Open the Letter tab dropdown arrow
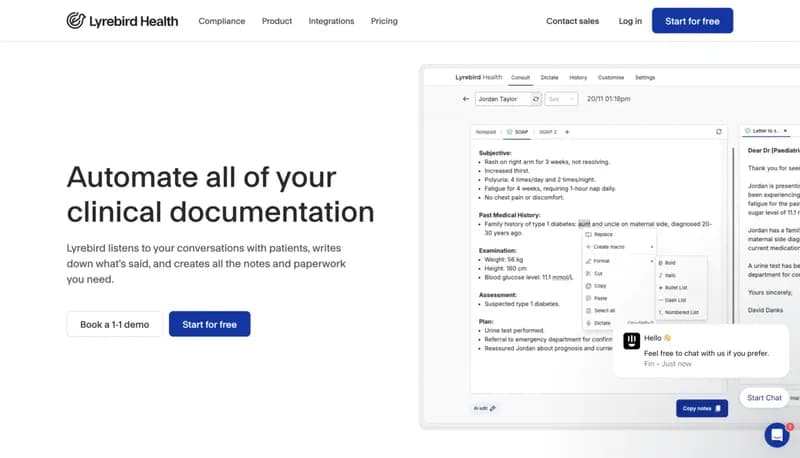Screen dimensions: 800x458 [x=785, y=131]
